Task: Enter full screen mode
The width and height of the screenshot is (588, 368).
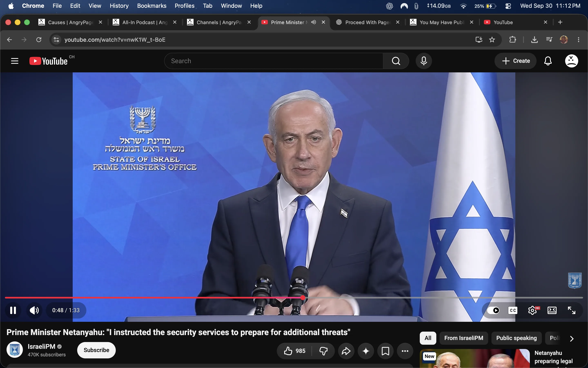Action: click(571, 310)
